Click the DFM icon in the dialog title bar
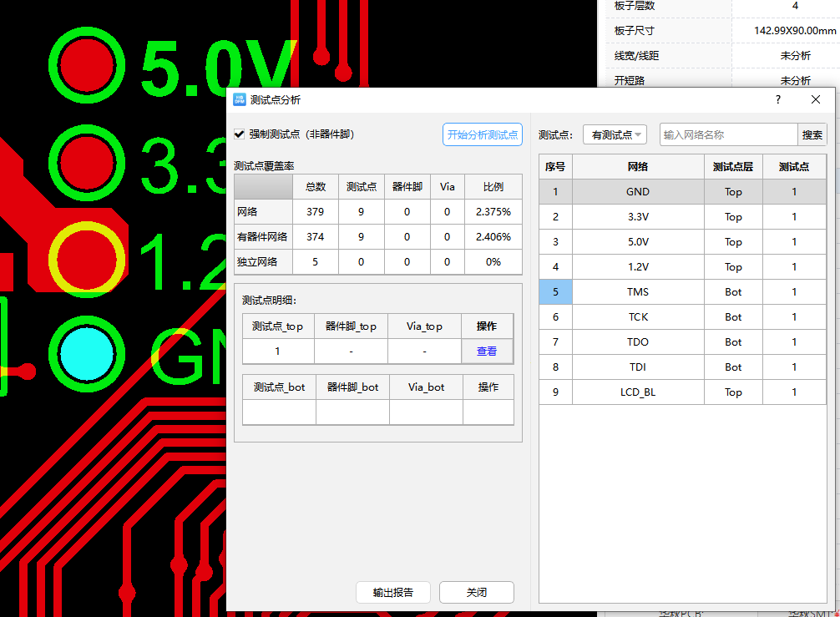Screen dimensions: 840x617 (239, 99)
